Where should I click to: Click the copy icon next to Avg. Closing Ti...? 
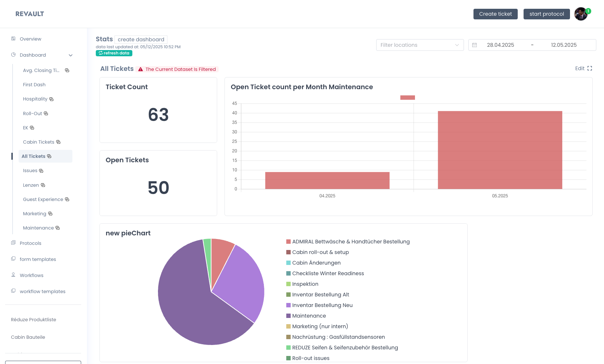click(67, 70)
